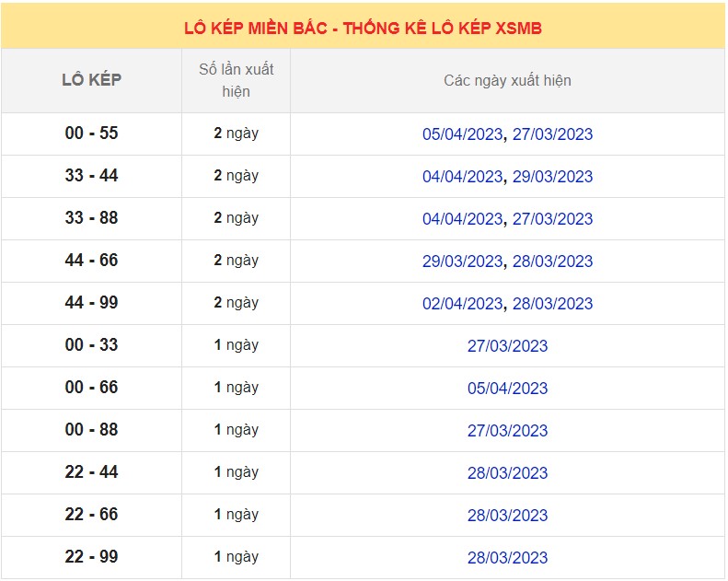This screenshot has width=728, height=581.
Task: Open 28/03/2023 in the 44 - 66 row
Action: coord(552,261)
